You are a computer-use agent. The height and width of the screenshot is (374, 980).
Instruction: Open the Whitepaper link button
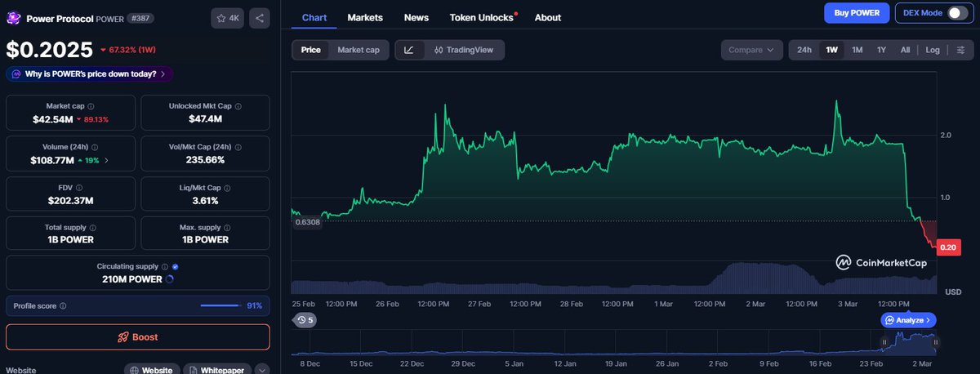216,370
